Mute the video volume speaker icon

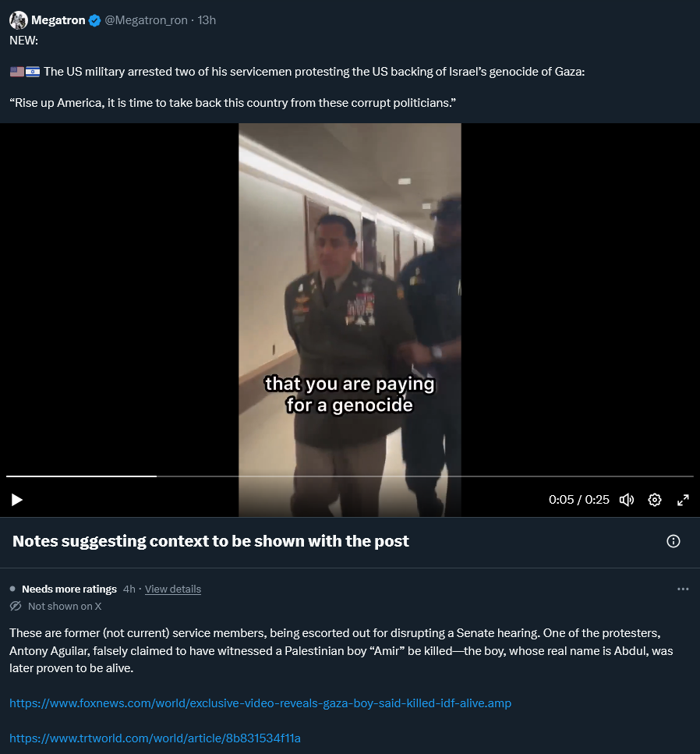pyautogui.click(x=627, y=500)
